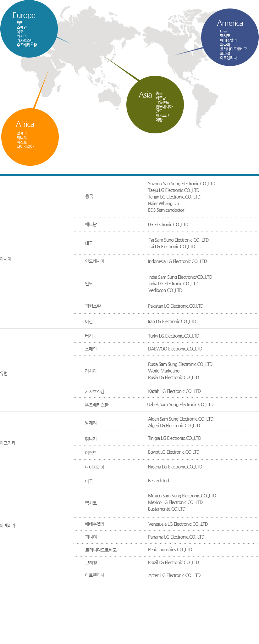Click Bustamente.CO.LTD entry under 멕시코
This screenshot has width=259, height=644.
(167, 509)
